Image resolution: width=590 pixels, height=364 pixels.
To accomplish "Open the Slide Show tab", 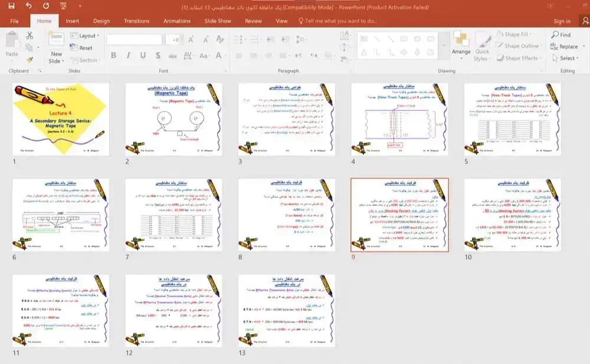I will pyautogui.click(x=218, y=21).
